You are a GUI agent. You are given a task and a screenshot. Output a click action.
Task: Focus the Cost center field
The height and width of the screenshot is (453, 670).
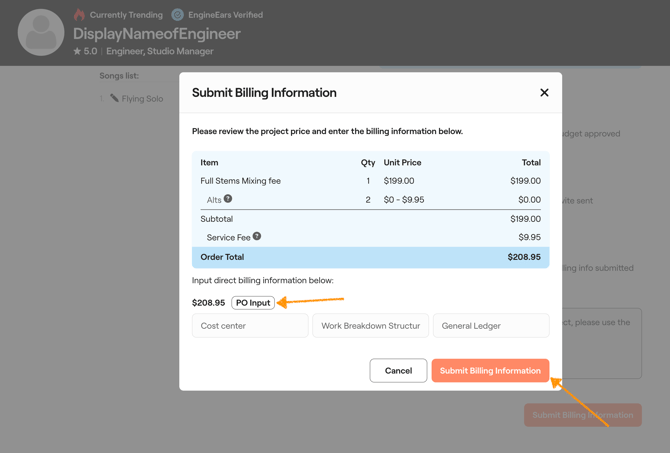click(x=250, y=326)
